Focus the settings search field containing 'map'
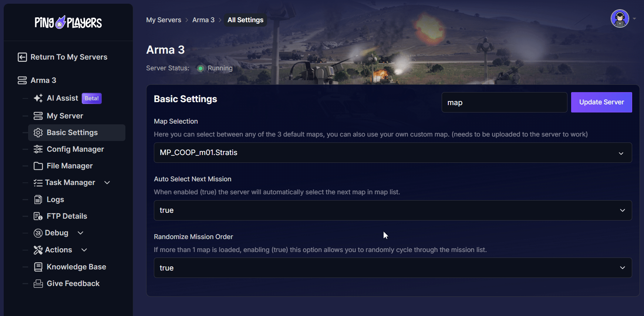 click(505, 102)
